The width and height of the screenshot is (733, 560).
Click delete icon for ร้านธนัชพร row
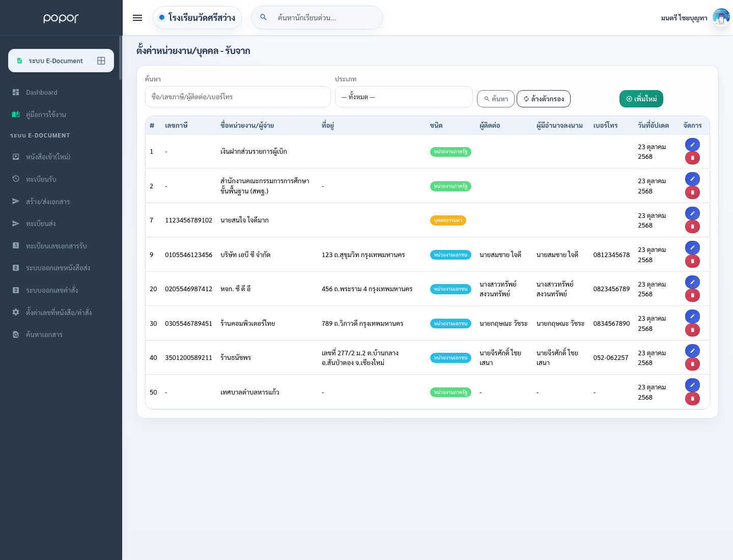coord(692,364)
